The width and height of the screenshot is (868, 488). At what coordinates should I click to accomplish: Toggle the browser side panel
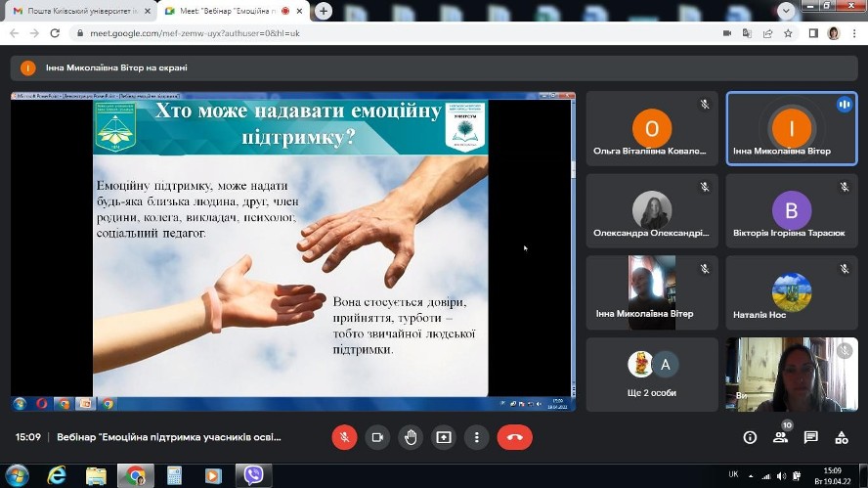click(813, 33)
